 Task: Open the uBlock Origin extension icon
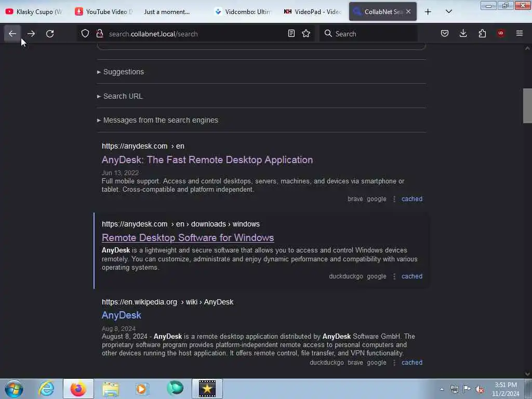click(x=501, y=33)
